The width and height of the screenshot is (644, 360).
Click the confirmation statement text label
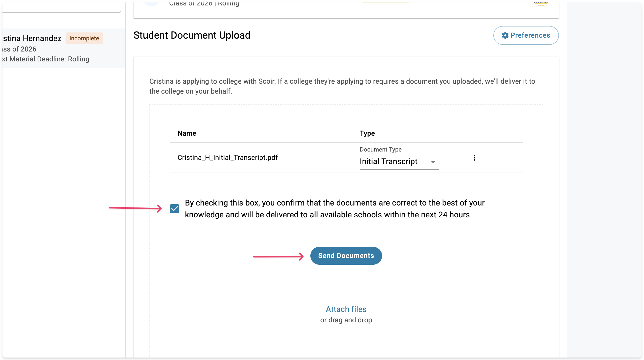click(334, 208)
